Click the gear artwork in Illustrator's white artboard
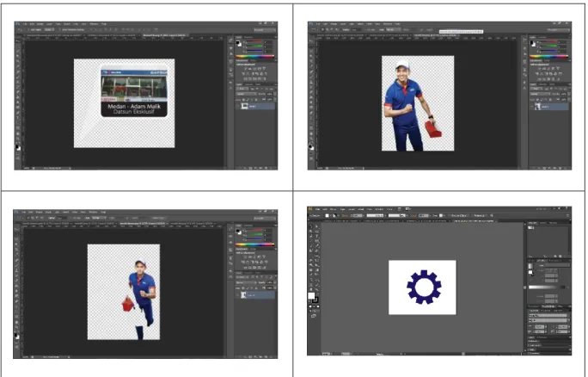588x377 pixels. pyautogui.click(x=424, y=287)
